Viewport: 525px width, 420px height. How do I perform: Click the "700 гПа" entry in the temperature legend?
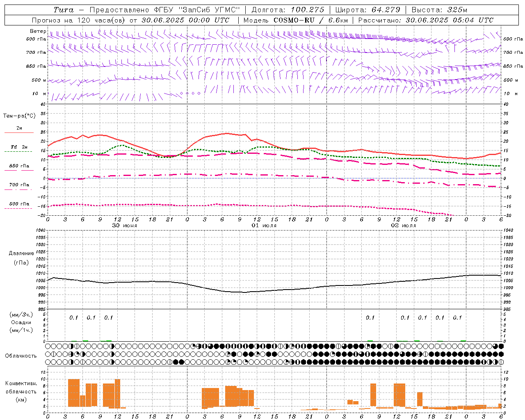pos(19,185)
